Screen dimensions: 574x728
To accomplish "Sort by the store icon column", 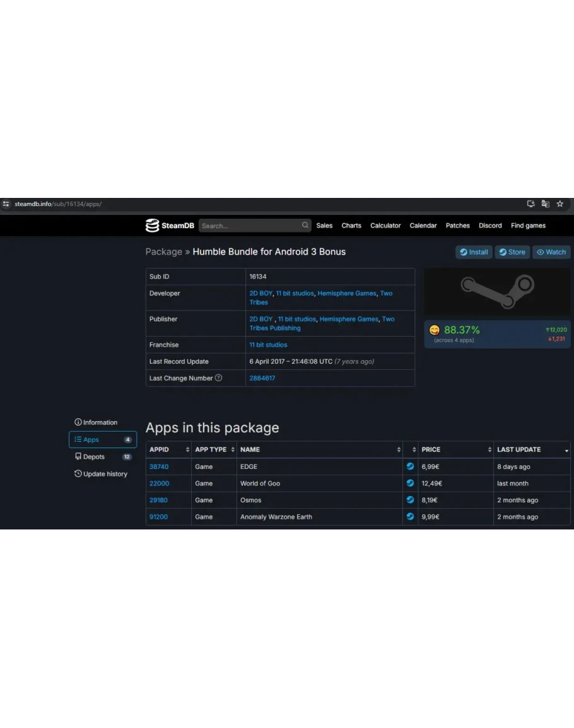I will (x=411, y=449).
